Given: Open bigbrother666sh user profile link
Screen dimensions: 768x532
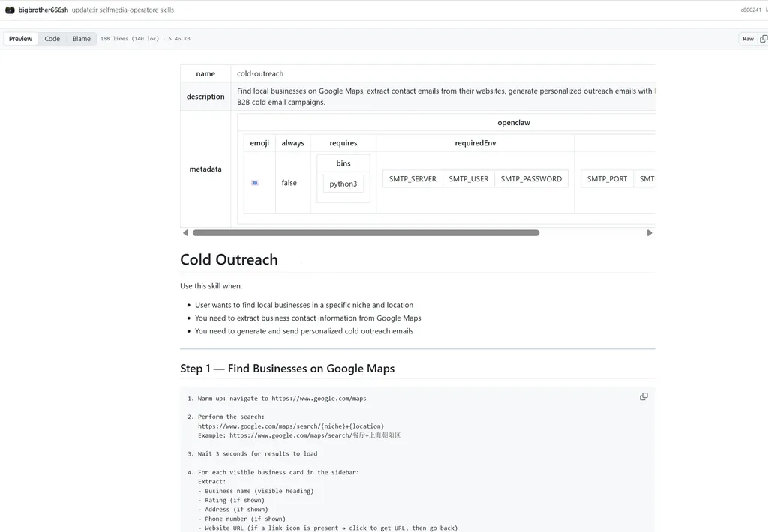Looking at the screenshot, I should [x=43, y=10].
